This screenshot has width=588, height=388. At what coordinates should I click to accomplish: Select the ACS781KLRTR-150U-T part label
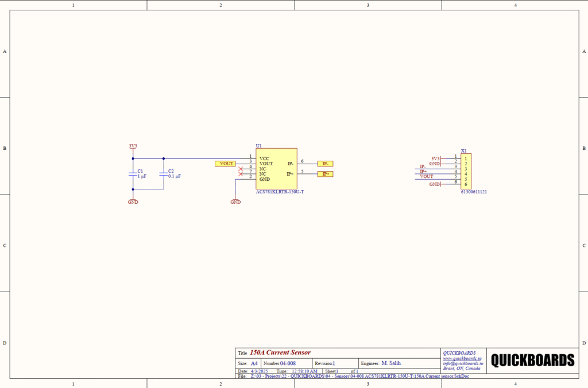click(x=280, y=192)
